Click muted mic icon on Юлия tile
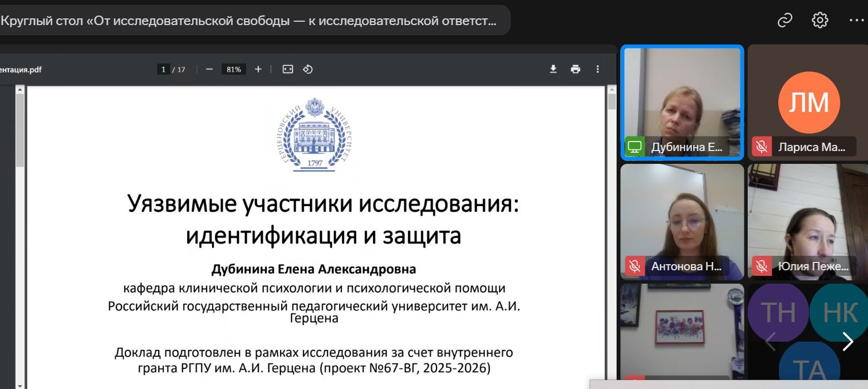Image resolution: width=868 pixels, height=389 pixels. [761, 266]
